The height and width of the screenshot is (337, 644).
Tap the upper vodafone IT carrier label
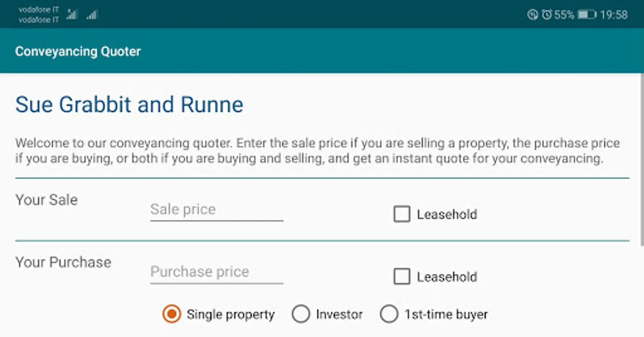pyautogui.click(x=39, y=10)
